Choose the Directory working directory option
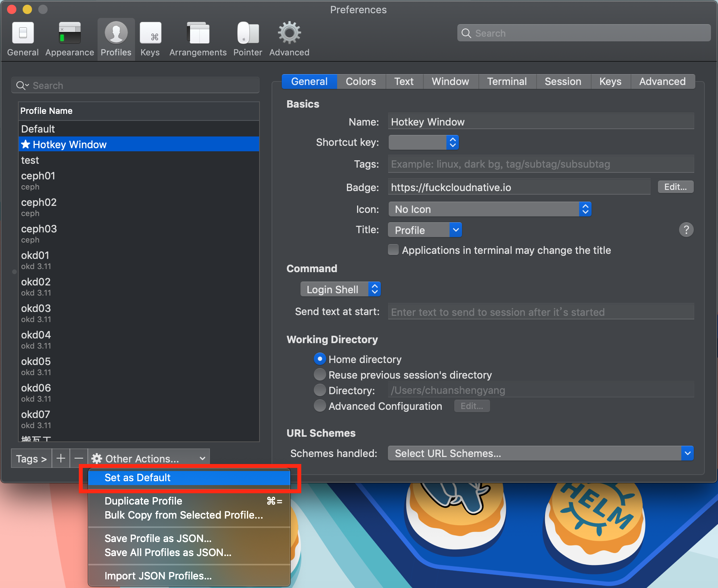 pos(320,390)
